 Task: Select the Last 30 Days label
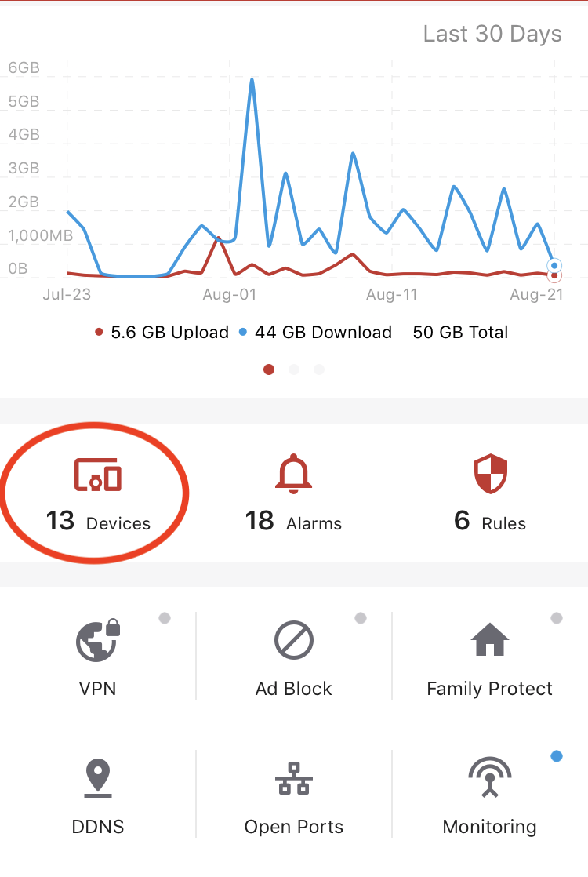(x=492, y=34)
